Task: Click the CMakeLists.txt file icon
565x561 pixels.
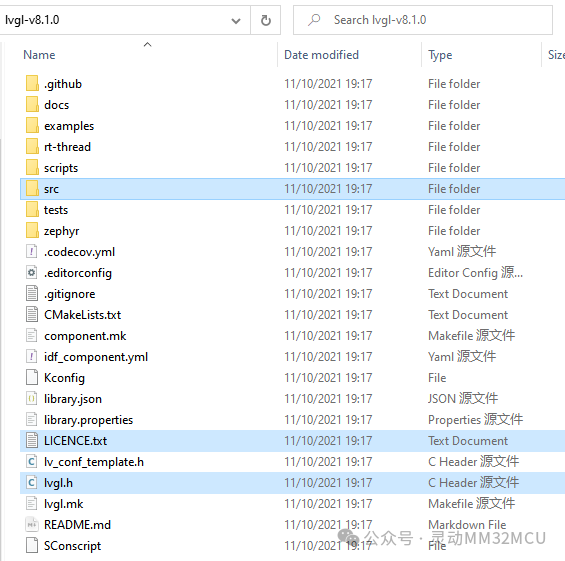Action: 32,315
